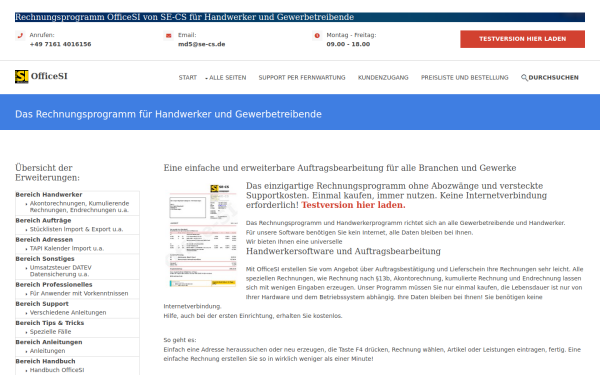Click the red email envelope icon
Viewport: 600px width, 375px height.
(x=168, y=36)
